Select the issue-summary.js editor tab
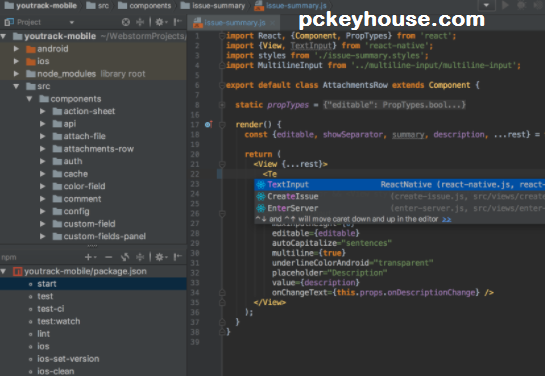 click(x=234, y=23)
